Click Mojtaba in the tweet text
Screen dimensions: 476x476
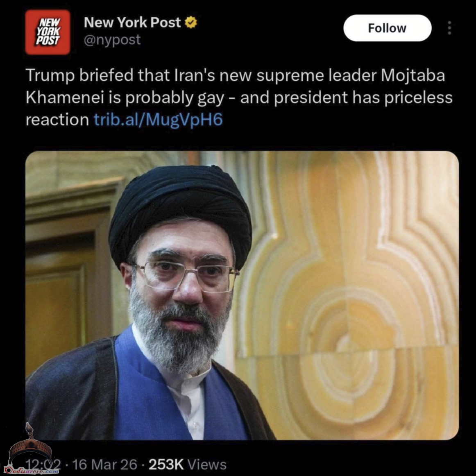tap(413, 75)
